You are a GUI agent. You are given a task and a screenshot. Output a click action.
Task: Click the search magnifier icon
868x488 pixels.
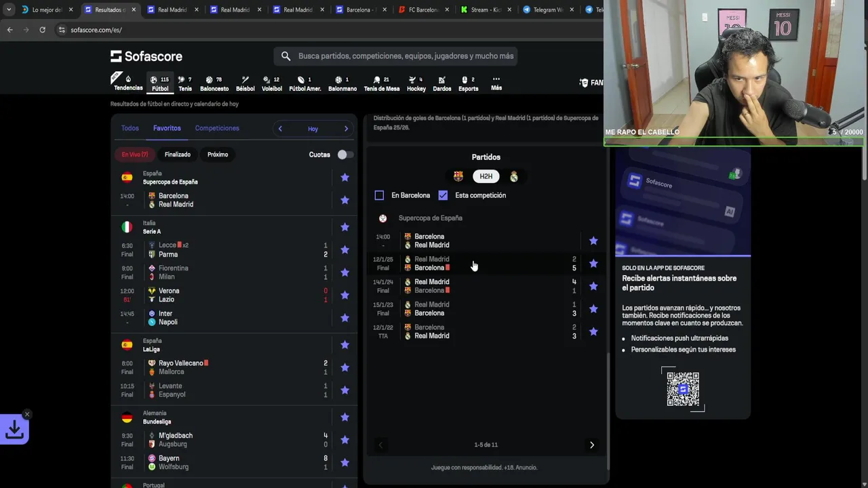(x=285, y=56)
